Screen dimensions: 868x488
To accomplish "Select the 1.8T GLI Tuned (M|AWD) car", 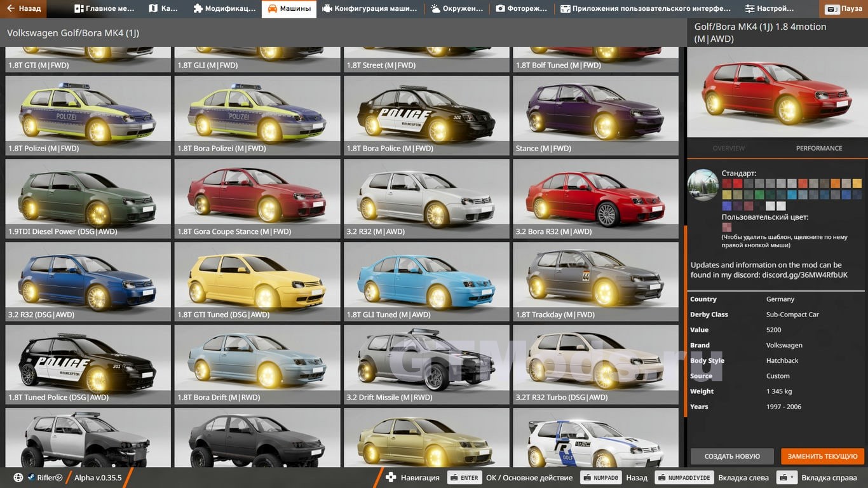I will 426,282.
